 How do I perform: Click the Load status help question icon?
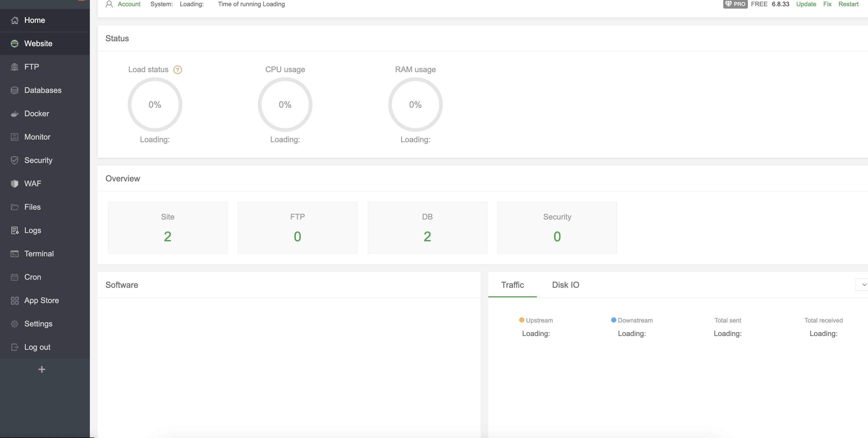pyautogui.click(x=177, y=70)
